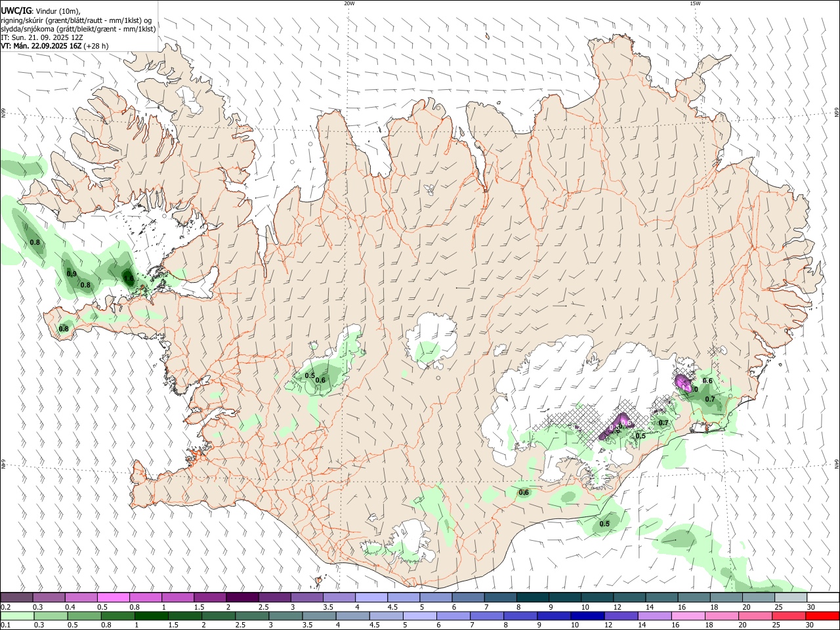840x630 pixels.
Task: Click the green rain-legend swatch starting at 0.5
Action: [x=85, y=616]
